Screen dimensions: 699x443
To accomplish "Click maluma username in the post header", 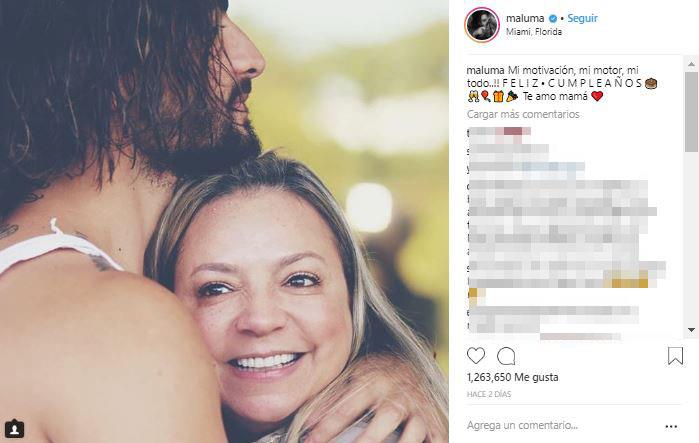I will [525, 19].
